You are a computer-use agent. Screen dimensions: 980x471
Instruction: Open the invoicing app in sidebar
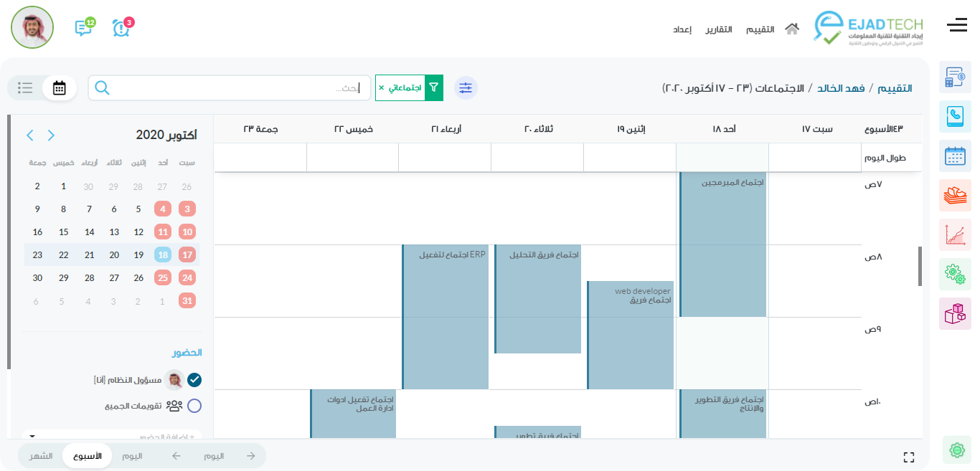955,77
